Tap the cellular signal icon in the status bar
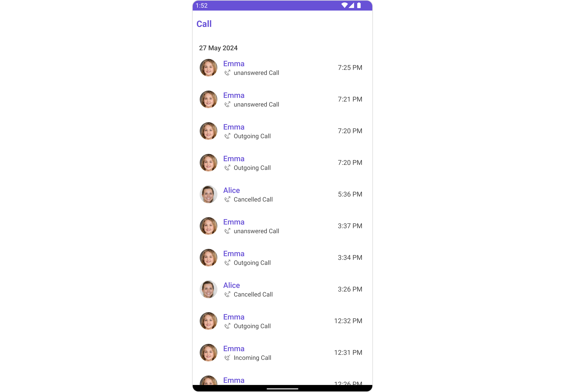 coord(351,5)
